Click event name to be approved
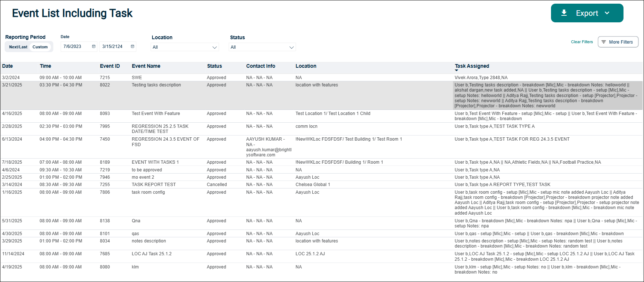This screenshot has height=282, width=644. (x=147, y=170)
